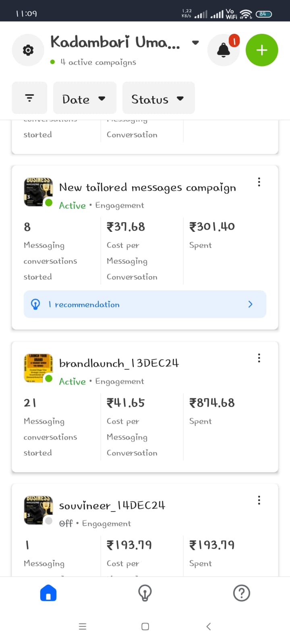Open more options for souvineer_14DEC24
This screenshot has width=290, height=644.
[259, 500]
